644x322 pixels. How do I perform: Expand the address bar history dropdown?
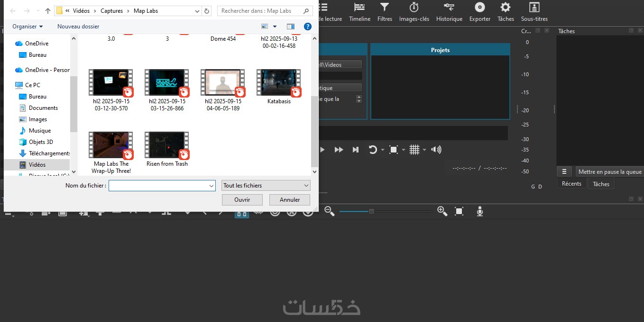tap(197, 10)
